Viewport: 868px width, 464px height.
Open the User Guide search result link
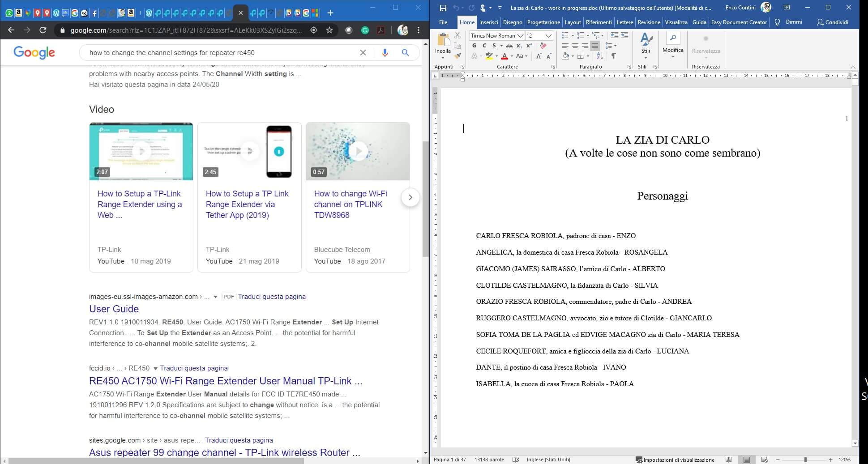tap(114, 309)
